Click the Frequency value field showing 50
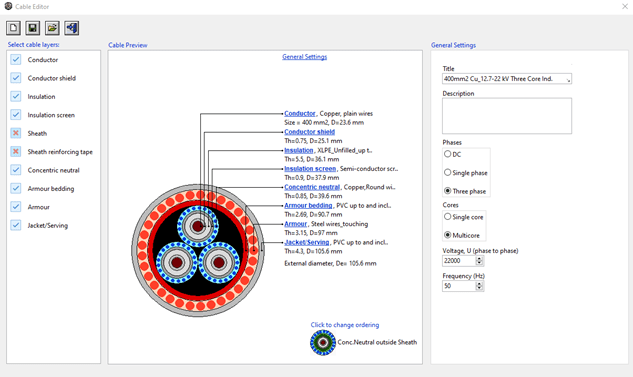Image resolution: width=633 pixels, height=377 pixels. tap(459, 286)
